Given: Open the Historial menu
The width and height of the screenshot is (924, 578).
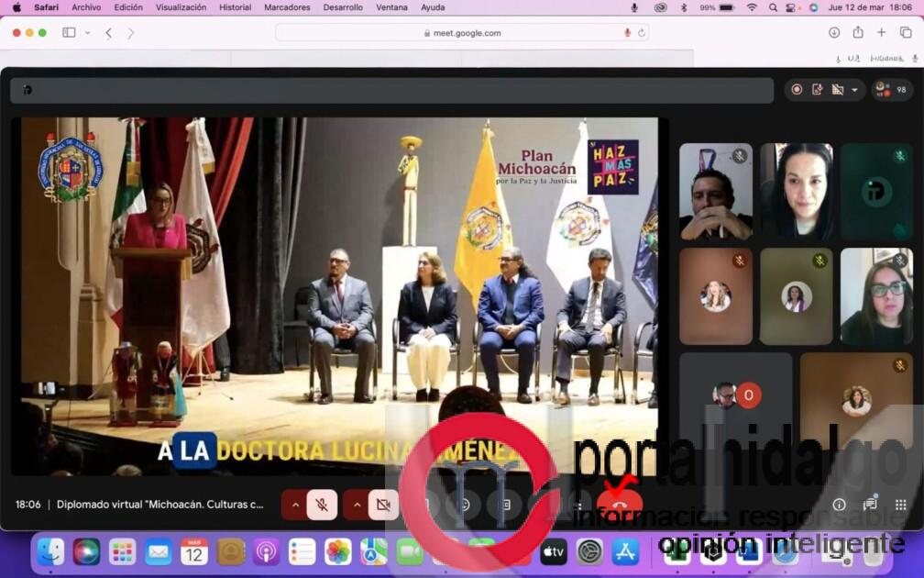Looking at the screenshot, I should tap(235, 7).
